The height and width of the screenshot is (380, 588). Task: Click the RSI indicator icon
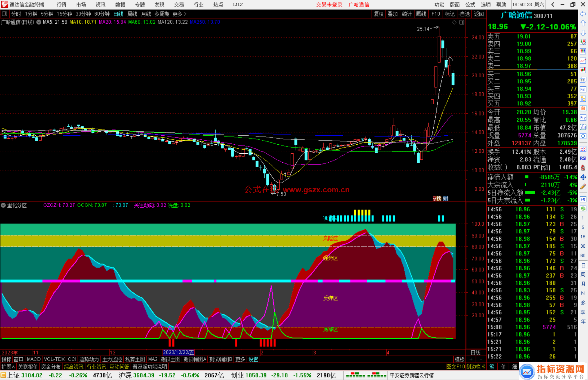click(x=583, y=158)
